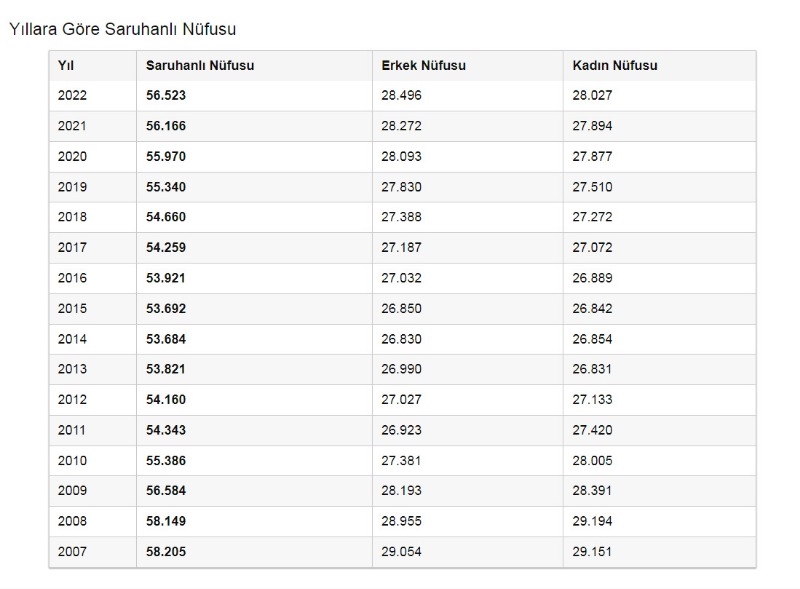Select the 2019 year cell

pos(72,187)
